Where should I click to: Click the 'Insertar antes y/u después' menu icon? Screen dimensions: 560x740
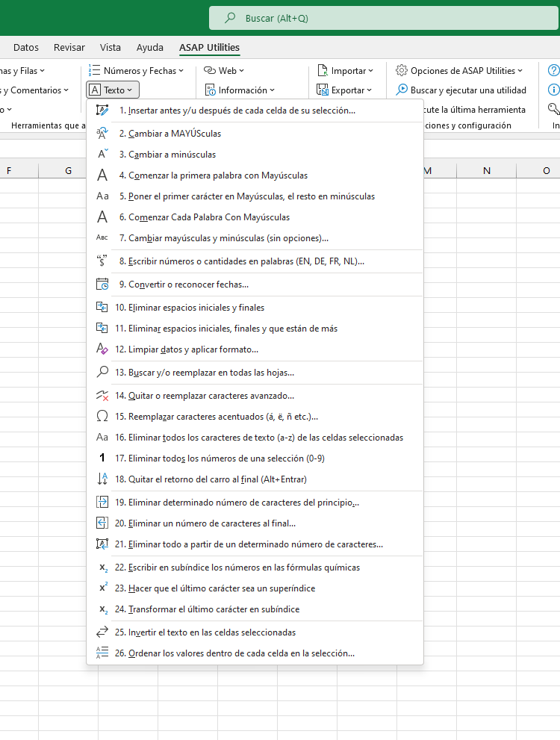[102, 111]
